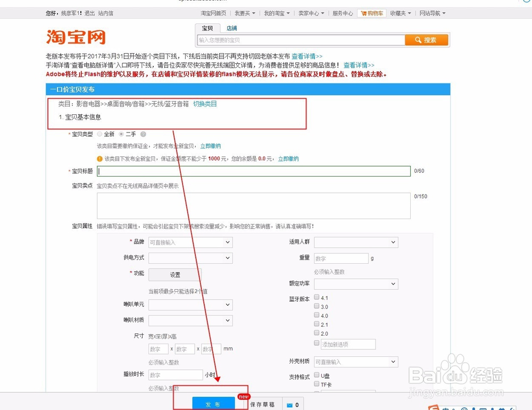Click 立即缴纳 link after 才能发布全新宝贝
The height and width of the screenshot is (410, 532).
(210, 146)
